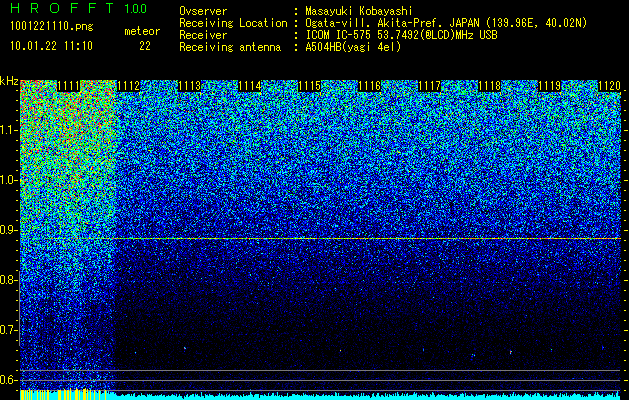Click the 1.0 frequency axis label

[x=9, y=180]
